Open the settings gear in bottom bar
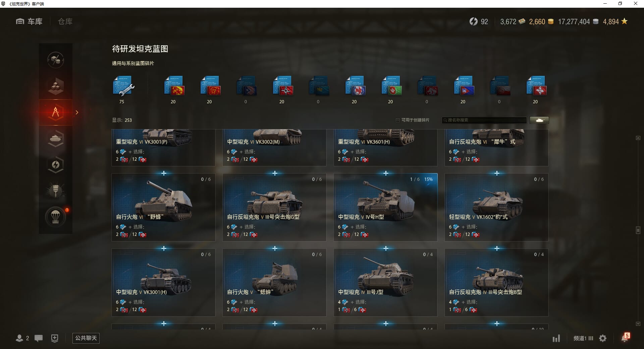 coord(603,338)
